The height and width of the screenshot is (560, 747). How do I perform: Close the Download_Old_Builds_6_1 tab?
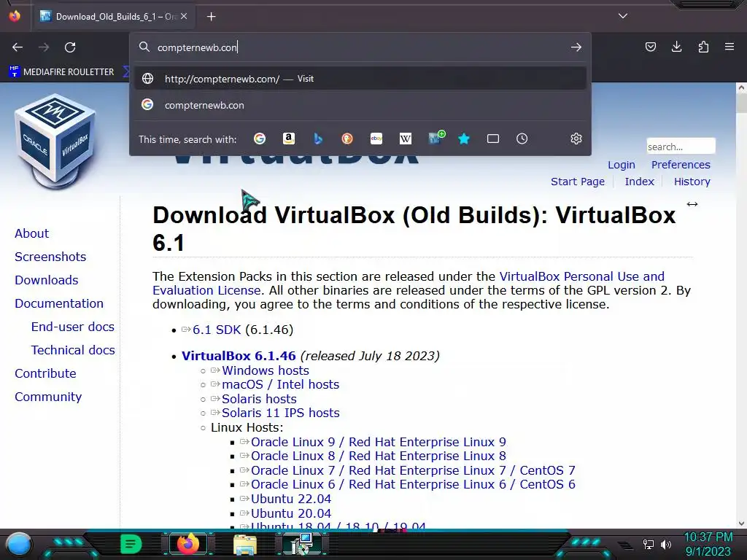[x=184, y=16]
